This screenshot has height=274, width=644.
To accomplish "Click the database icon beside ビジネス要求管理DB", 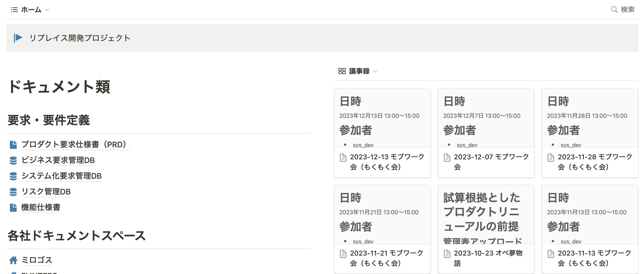I will [x=13, y=160].
